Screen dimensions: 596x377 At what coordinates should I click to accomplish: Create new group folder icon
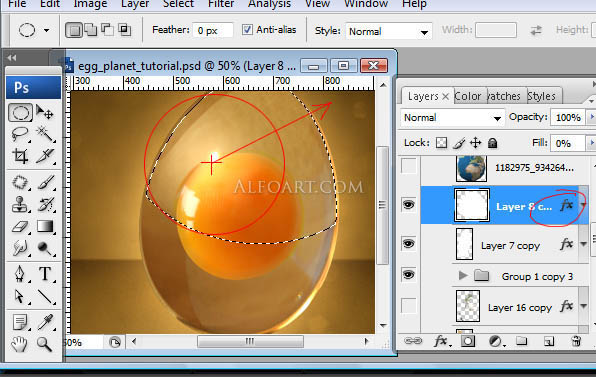522,341
